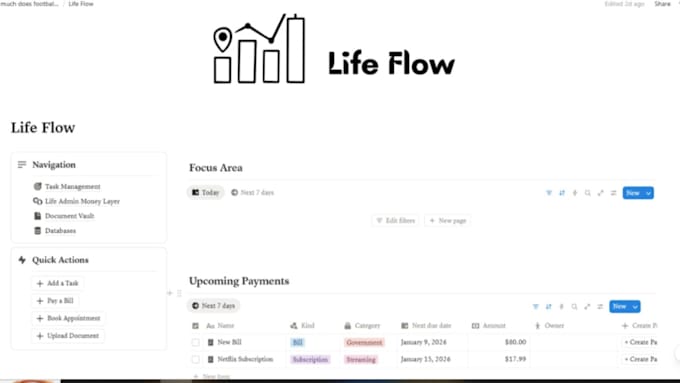Open search in Focus Area database
The height and width of the screenshot is (383, 680).
[588, 193]
